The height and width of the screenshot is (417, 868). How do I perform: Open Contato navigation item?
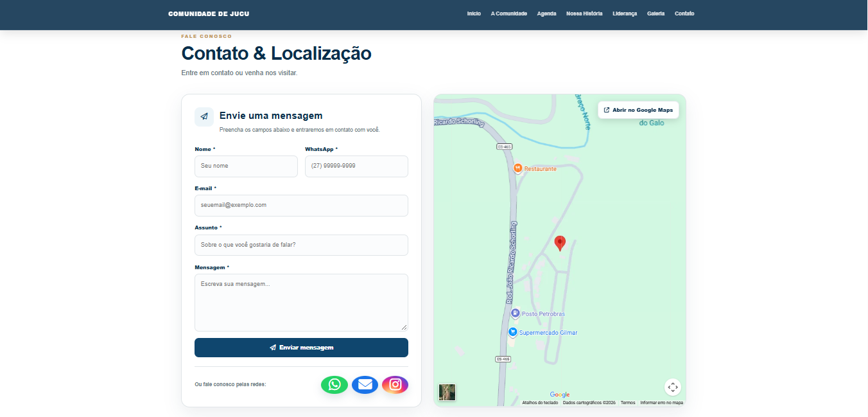point(684,13)
